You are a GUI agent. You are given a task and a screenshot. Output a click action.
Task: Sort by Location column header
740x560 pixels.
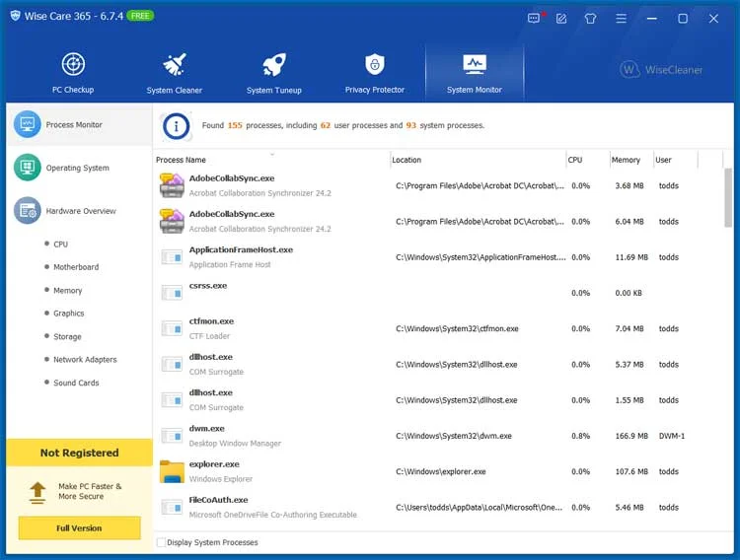(479, 160)
